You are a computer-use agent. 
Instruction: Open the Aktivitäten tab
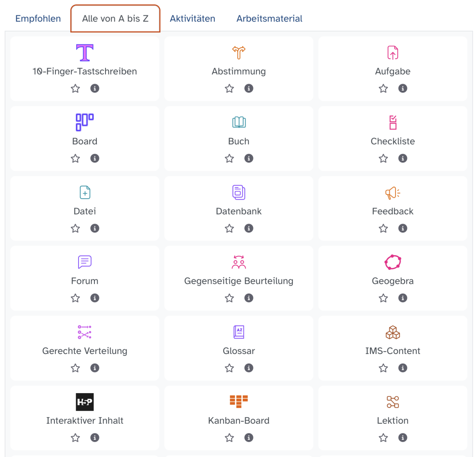coord(192,19)
